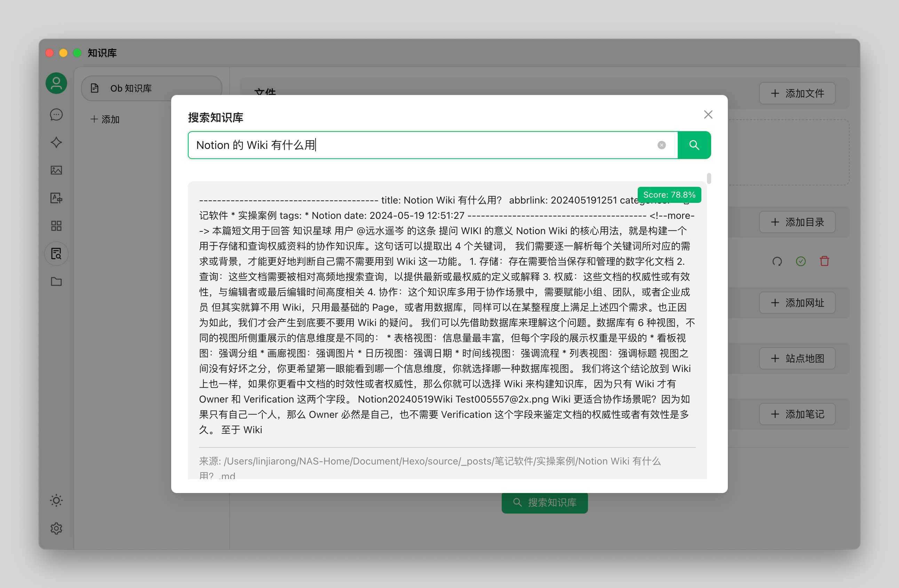The image size is (899, 588).
Task: Click the green check status icon
Action: point(801,261)
